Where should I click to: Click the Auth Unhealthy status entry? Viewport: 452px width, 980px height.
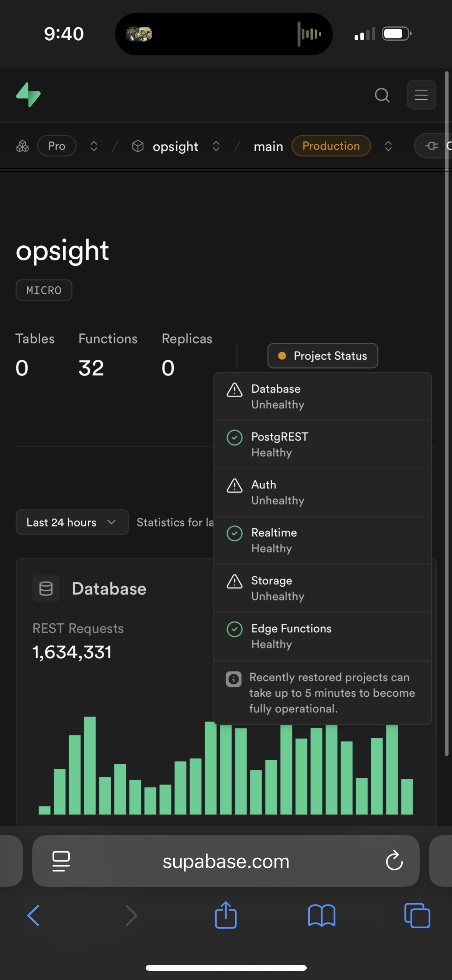(x=322, y=492)
